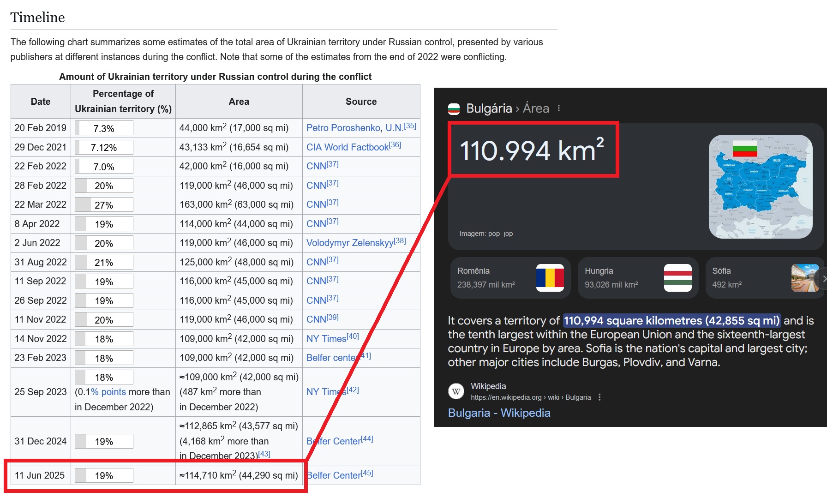
Task: Click the CNN link in the 11 Nov 2022 row
Action: tap(317, 319)
